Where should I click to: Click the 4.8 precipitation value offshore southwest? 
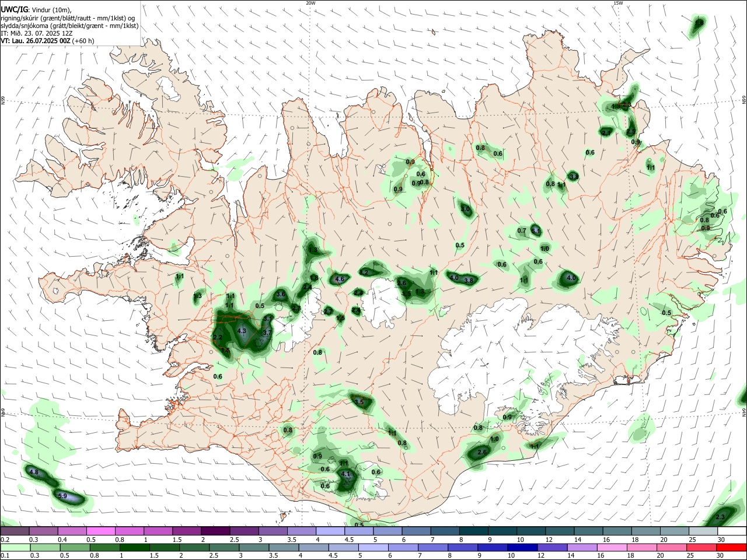tap(33, 473)
